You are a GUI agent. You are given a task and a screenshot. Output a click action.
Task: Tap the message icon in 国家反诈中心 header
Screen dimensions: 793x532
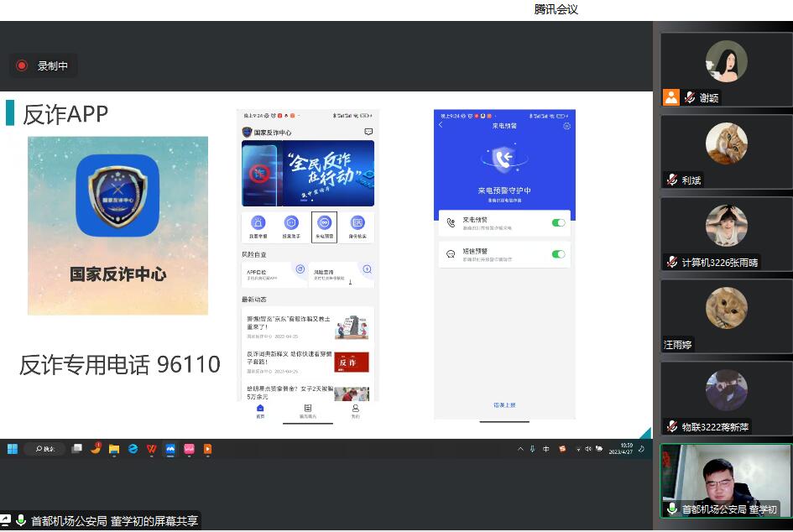coord(368,132)
